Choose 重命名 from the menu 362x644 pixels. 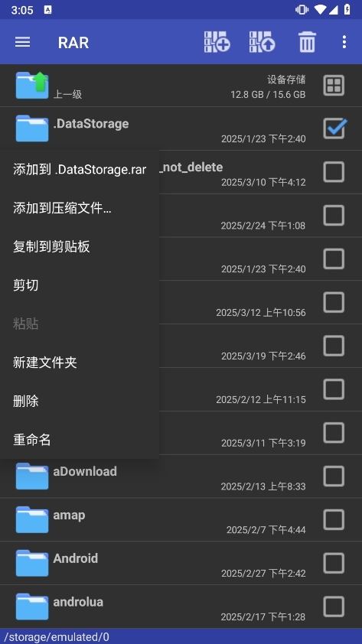(x=80, y=440)
